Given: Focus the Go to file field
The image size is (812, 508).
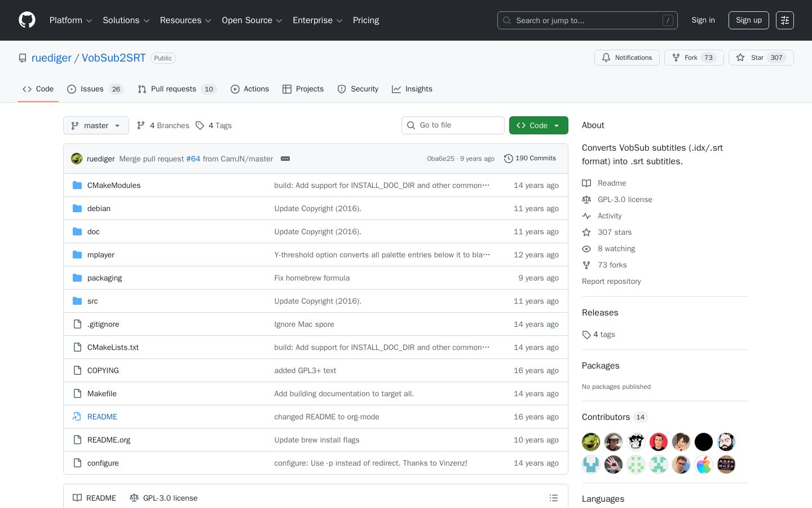Looking at the screenshot, I should coord(453,125).
